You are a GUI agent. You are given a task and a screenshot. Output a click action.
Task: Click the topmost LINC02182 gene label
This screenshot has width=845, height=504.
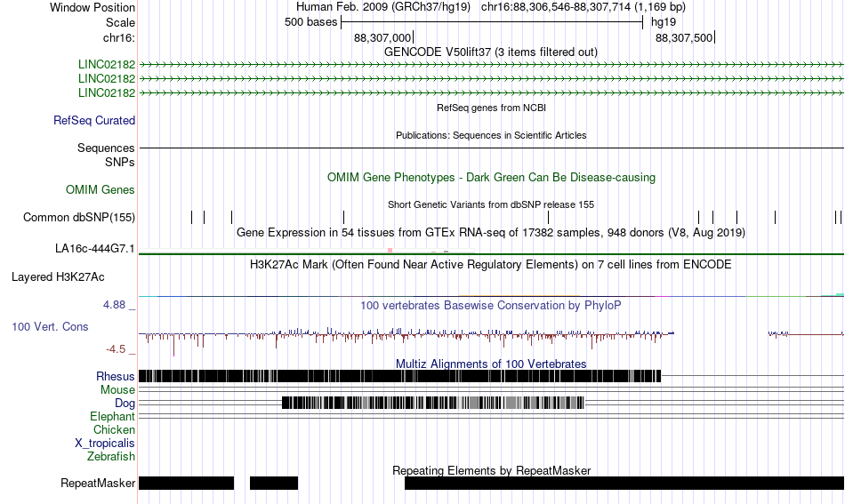107,65
